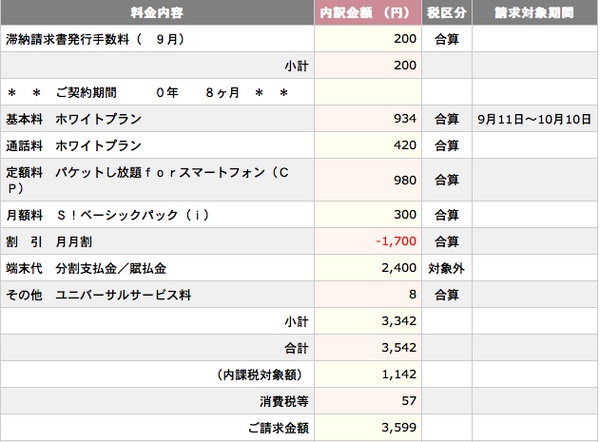Click the 57 consumption tax amount
The height and width of the screenshot is (442, 600).
[x=409, y=401]
